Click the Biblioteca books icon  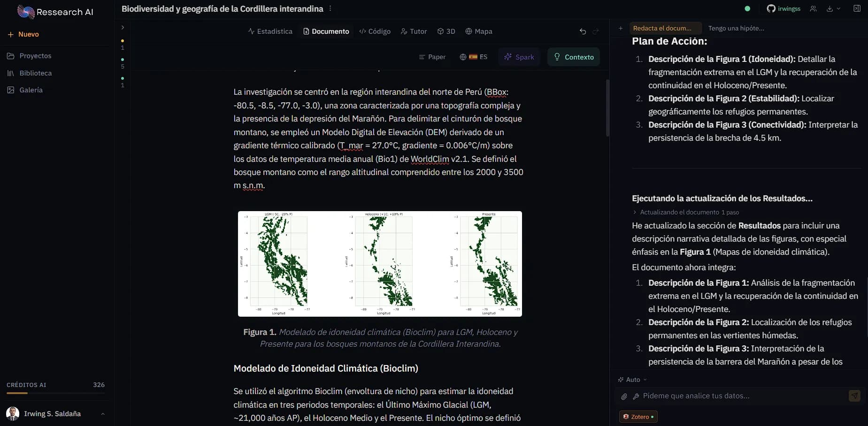pos(11,73)
